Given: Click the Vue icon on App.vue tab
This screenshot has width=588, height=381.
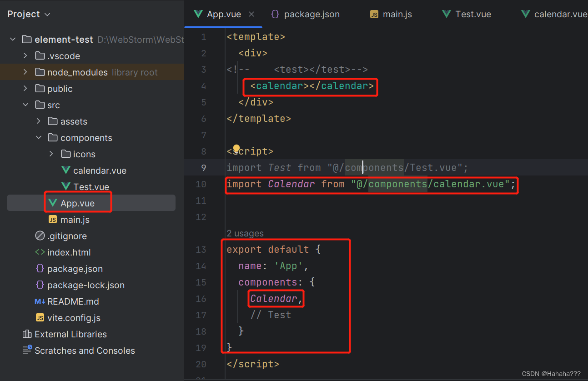Looking at the screenshot, I should [198, 14].
